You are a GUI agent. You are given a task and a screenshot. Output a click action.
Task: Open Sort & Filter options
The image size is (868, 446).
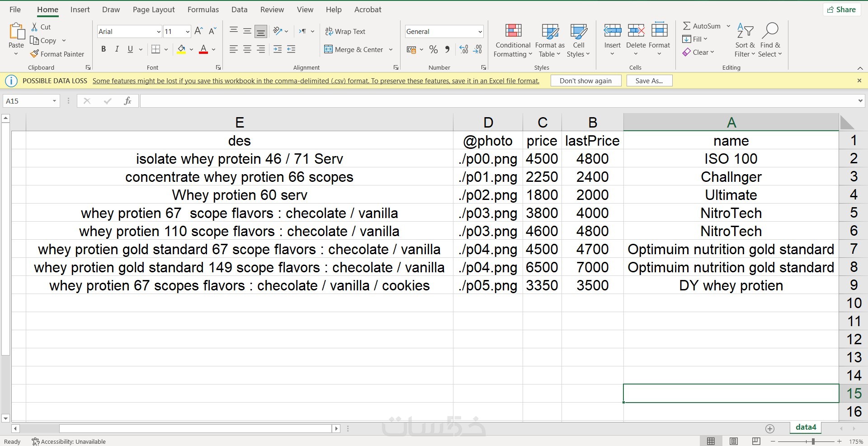[745, 40]
